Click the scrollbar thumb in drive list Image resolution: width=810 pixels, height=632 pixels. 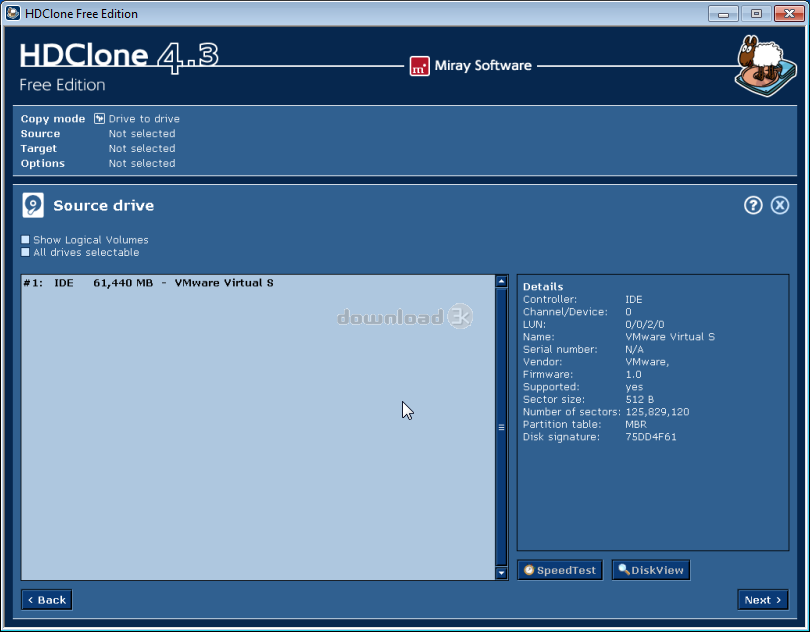pyautogui.click(x=501, y=427)
